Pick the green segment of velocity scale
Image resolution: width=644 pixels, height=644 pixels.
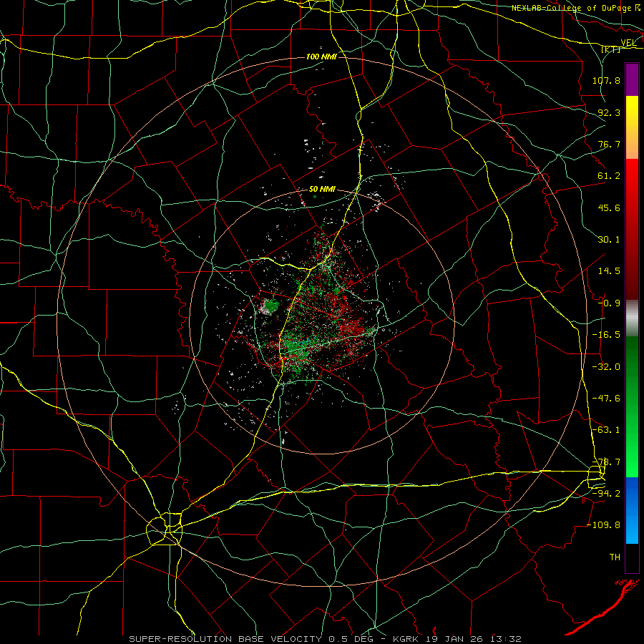[632, 406]
